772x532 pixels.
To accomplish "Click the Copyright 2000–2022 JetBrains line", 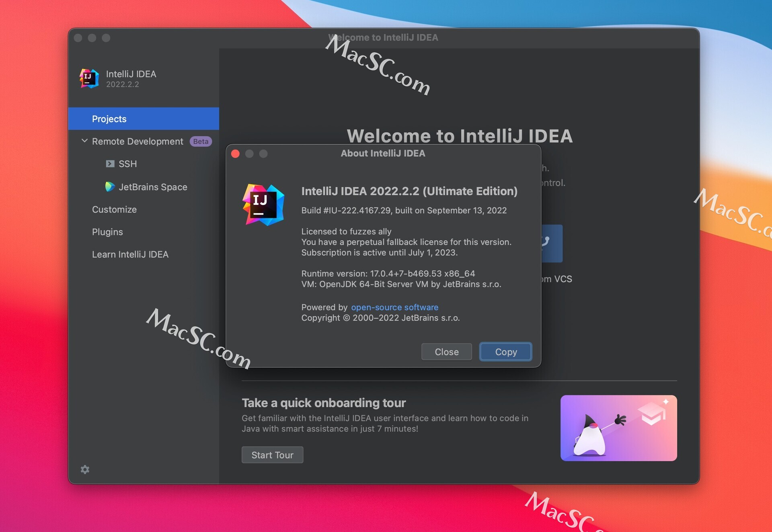I will click(380, 318).
